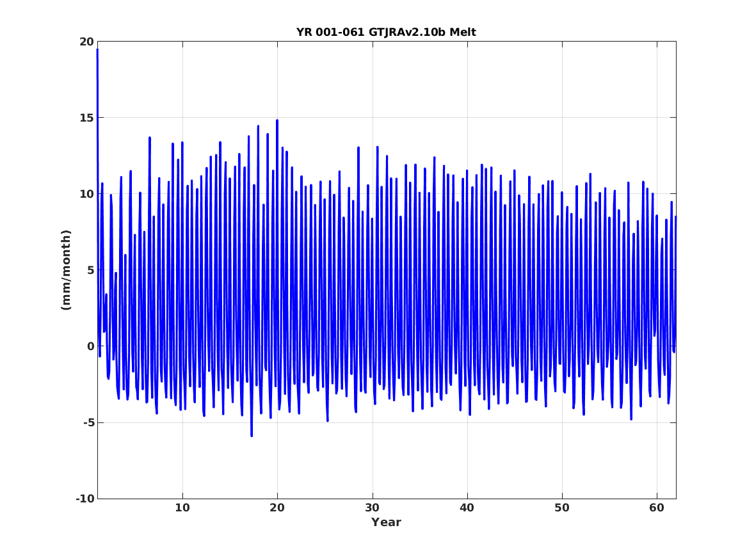The width and height of the screenshot is (747, 560).
Task: Click y-axis tick label '0'
Action: click(91, 347)
